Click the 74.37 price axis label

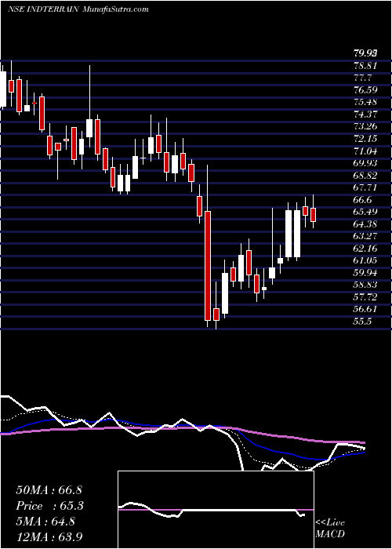pyautogui.click(x=364, y=115)
